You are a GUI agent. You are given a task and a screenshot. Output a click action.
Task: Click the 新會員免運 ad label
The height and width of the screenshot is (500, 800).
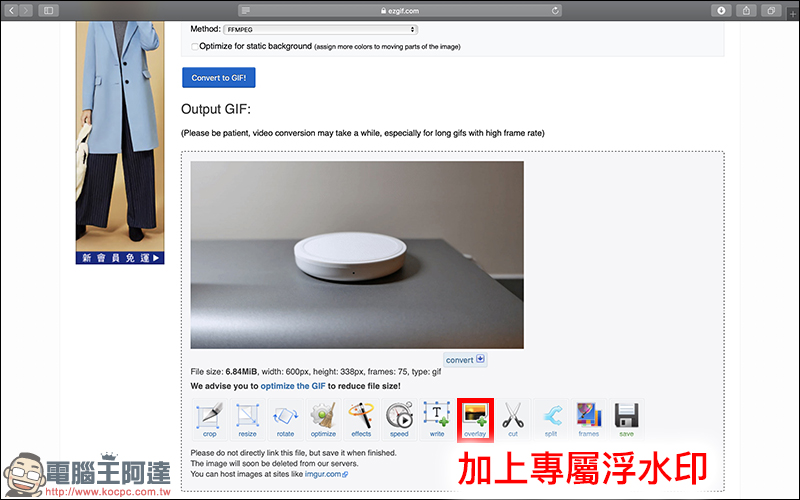point(120,258)
